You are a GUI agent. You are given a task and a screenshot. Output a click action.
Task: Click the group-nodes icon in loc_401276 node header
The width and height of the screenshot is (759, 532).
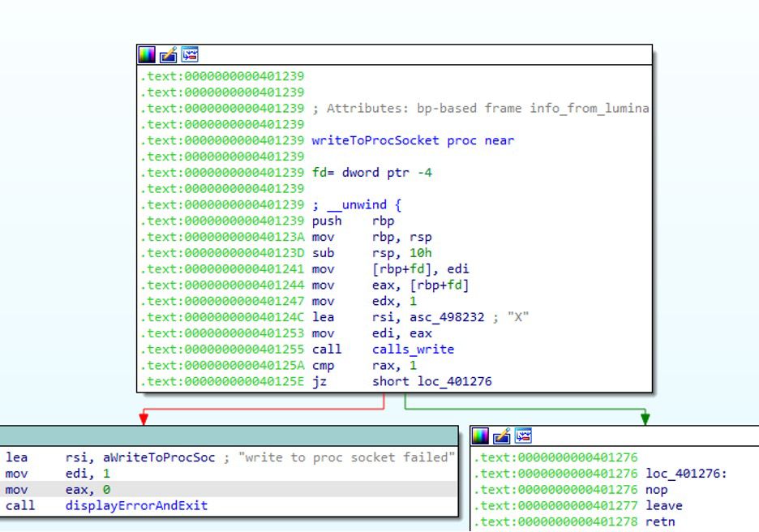523,436
